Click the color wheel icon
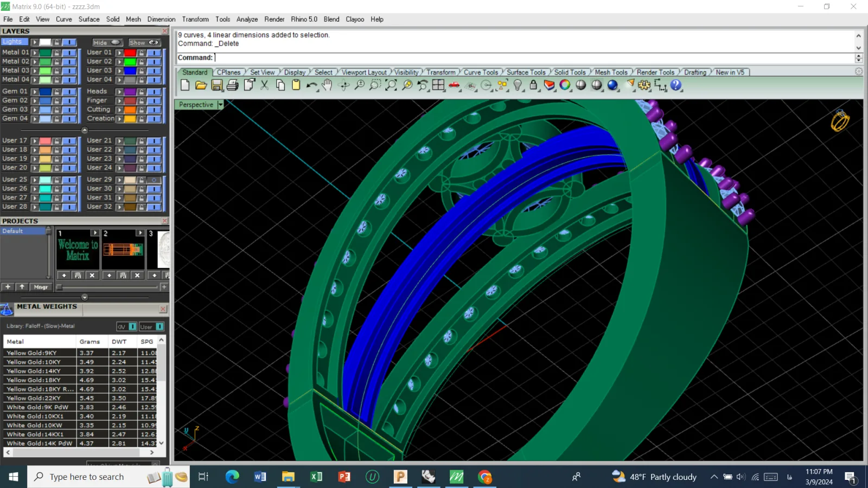This screenshot has height=488, width=868. [565, 85]
